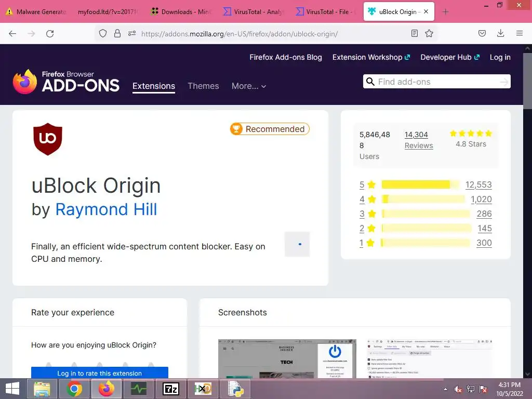Click the loading install button placeholder
Viewport: 532px width, 399px height.
297,244
